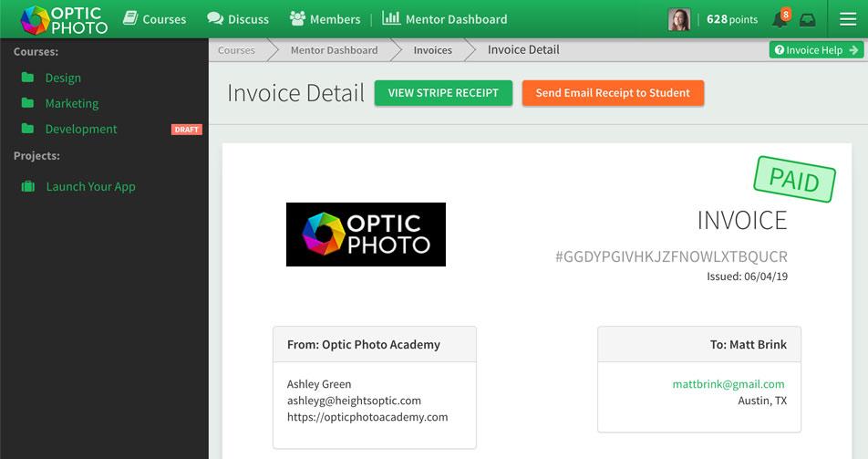Click the Issued: 06/04/19 date
The width and height of the screenshot is (868, 459).
click(x=748, y=276)
